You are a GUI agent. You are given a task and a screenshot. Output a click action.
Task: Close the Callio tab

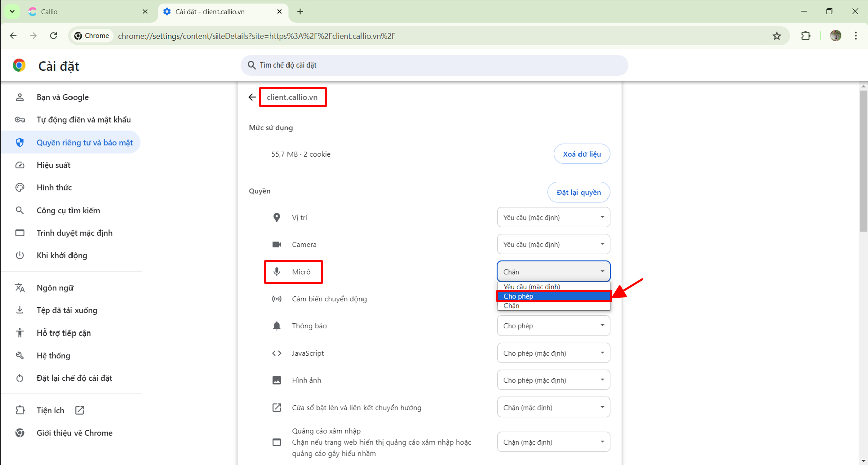click(x=145, y=11)
